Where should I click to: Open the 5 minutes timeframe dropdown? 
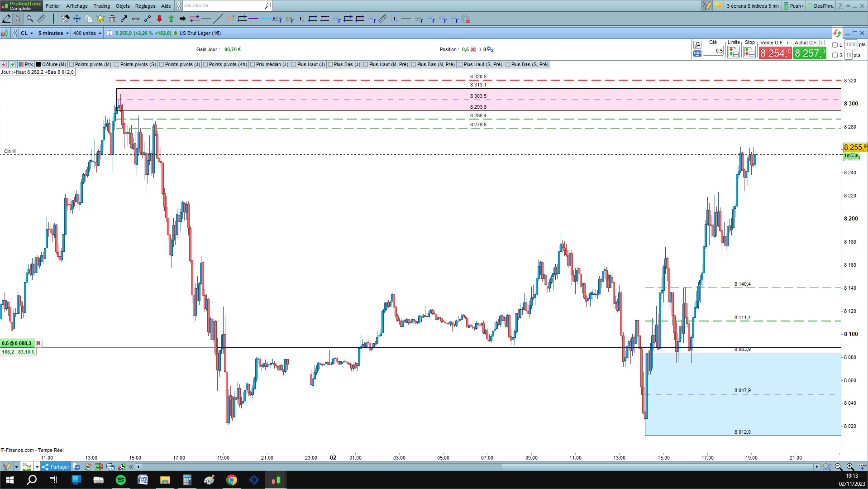click(x=53, y=33)
